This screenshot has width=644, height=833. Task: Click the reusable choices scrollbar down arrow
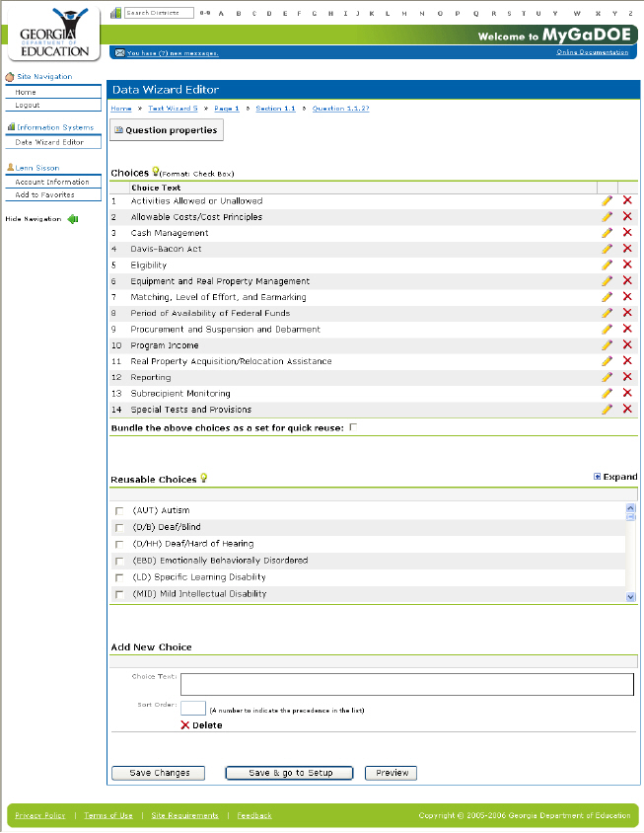click(x=631, y=597)
